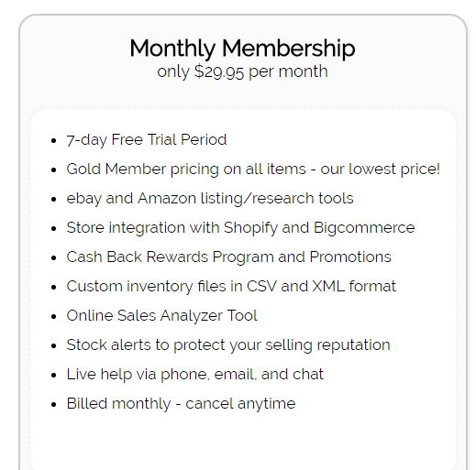The height and width of the screenshot is (470, 476).
Task: Click the word Shopify in the list
Action: pos(250,228)
